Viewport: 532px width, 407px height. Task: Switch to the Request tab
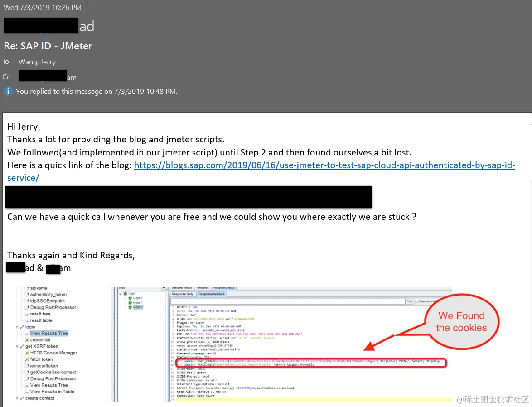[203, 287]
